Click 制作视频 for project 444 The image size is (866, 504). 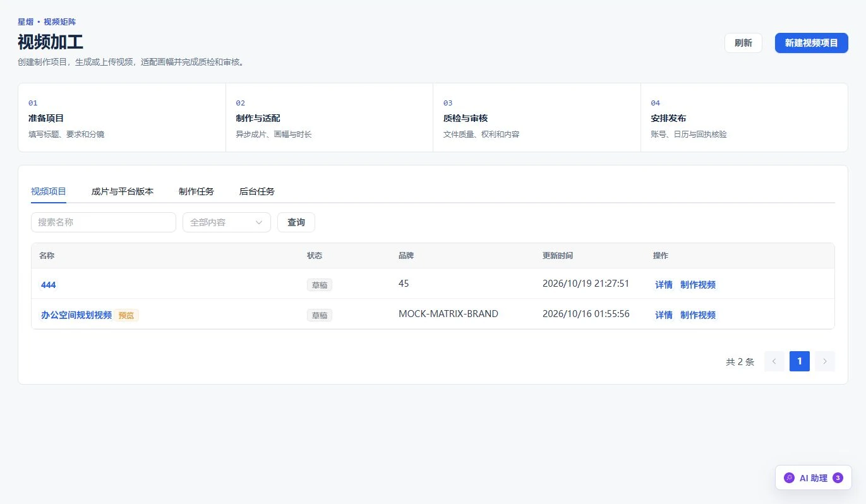click(x=698, y=285)
